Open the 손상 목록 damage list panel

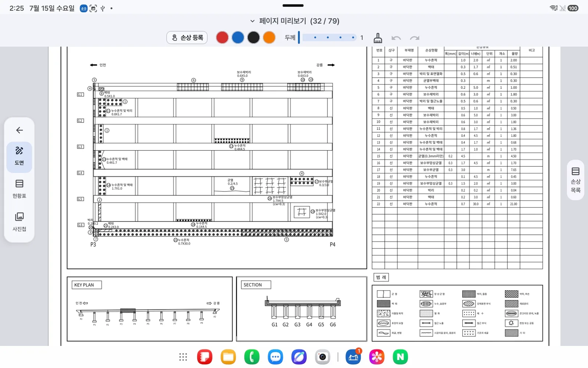point(576,180)
